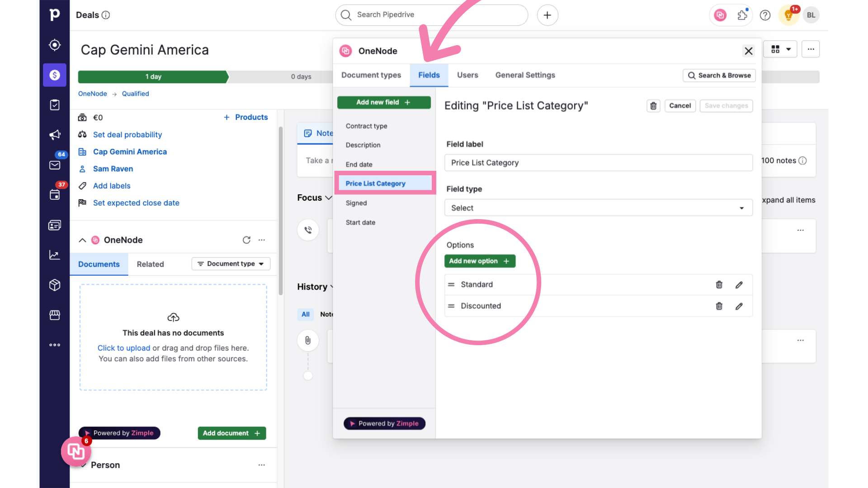
Task: Open the puzzle-piece apps extension icon
Action: click(742, 15)
